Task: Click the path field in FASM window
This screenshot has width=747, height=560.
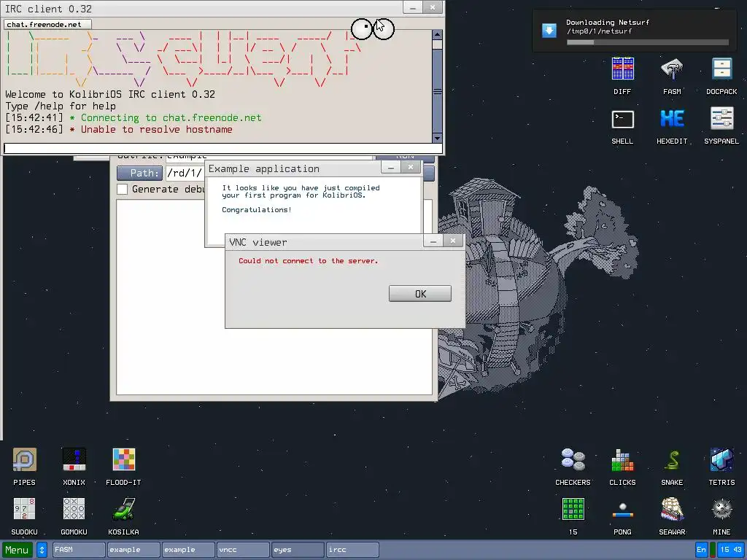Action: tap(185, 173)
